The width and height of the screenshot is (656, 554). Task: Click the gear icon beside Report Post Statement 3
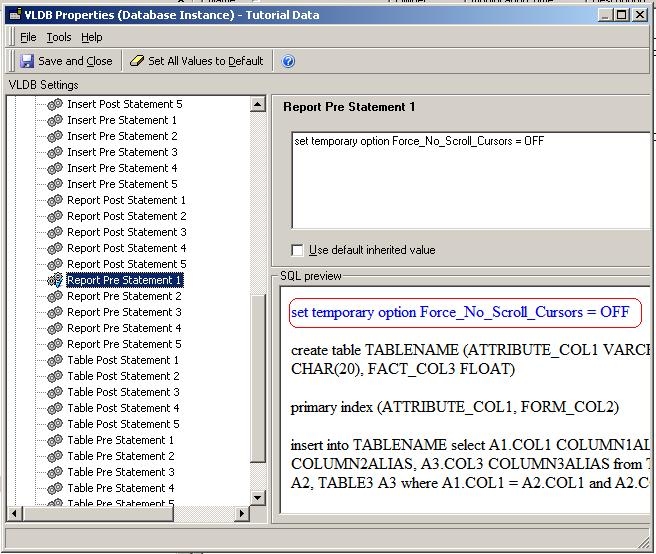[x=55, y=232]
